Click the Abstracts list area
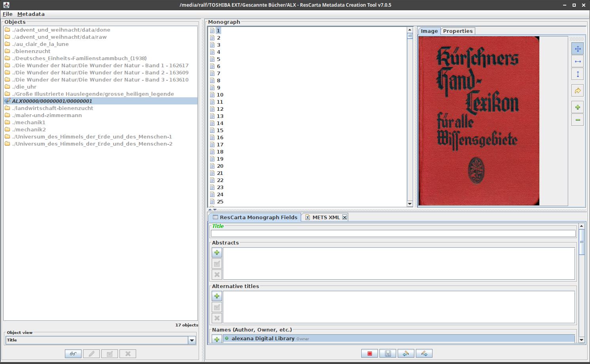This screenshot has height=364, width=590. point(399,264)
